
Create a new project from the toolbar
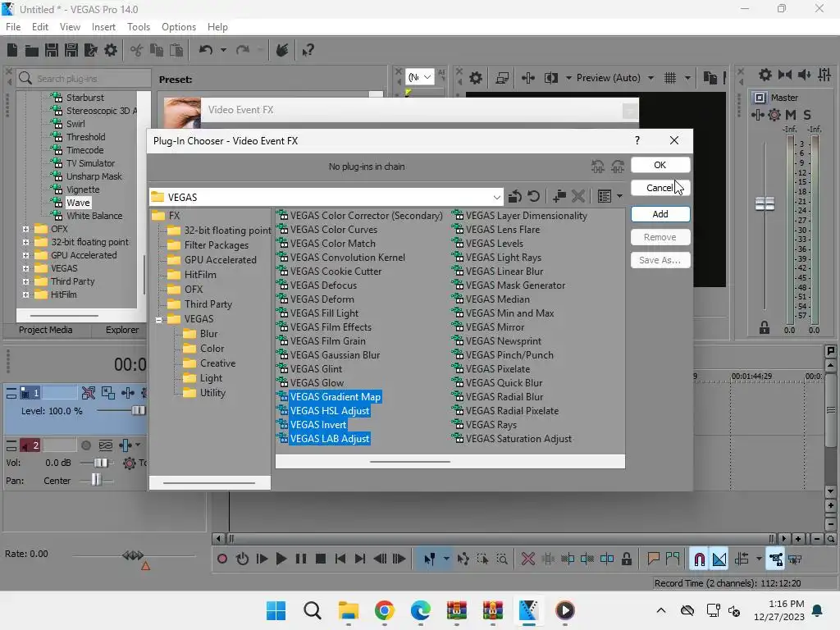click(12, 50)
